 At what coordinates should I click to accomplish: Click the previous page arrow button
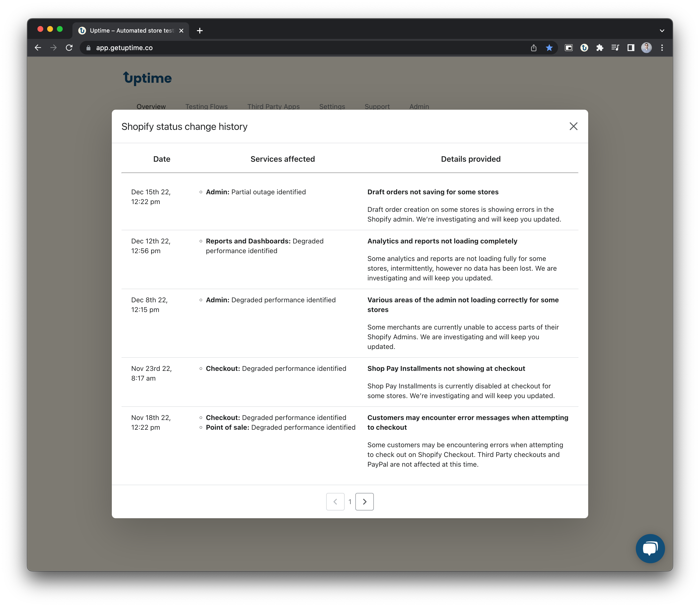335,502
